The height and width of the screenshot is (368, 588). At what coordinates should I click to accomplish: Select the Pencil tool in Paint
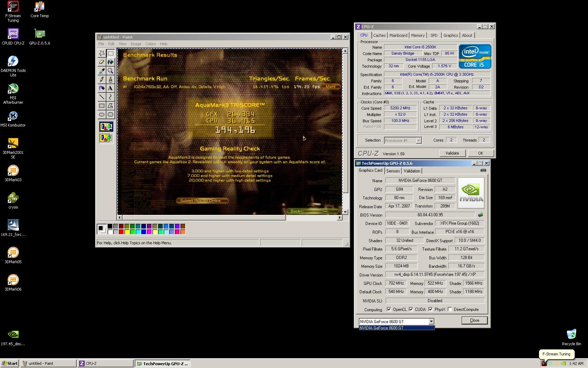coord(101,80)
